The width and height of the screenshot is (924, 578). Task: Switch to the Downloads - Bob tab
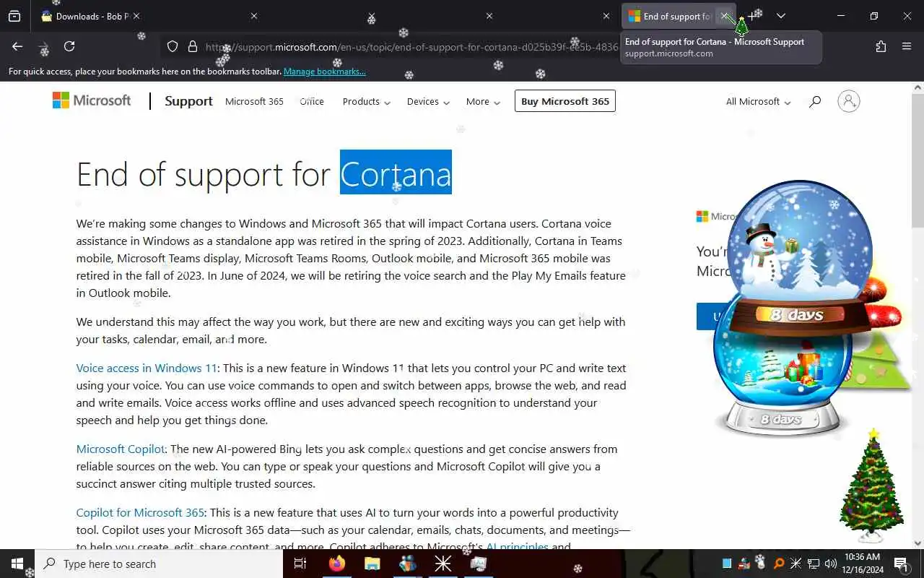click(91, 16)
